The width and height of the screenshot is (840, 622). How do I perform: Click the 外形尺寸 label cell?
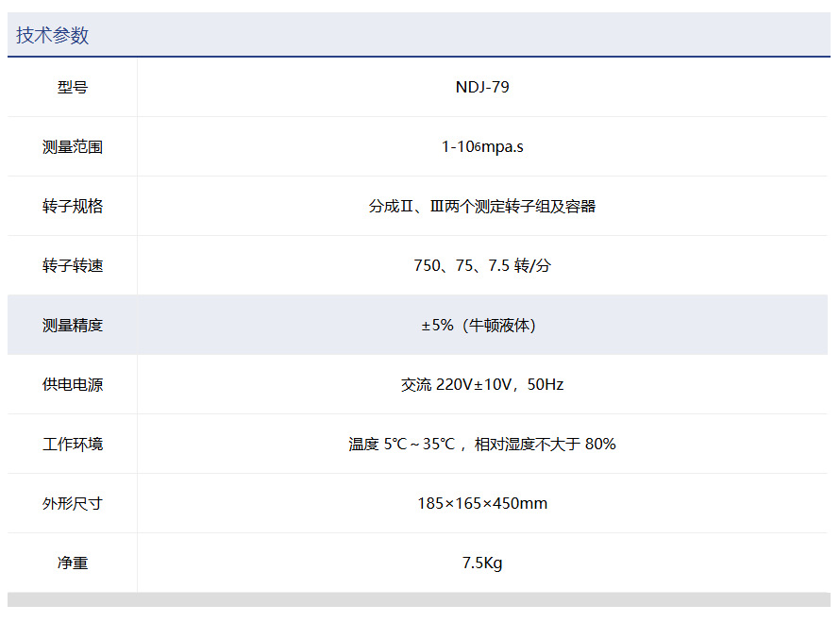coord(73,504)
